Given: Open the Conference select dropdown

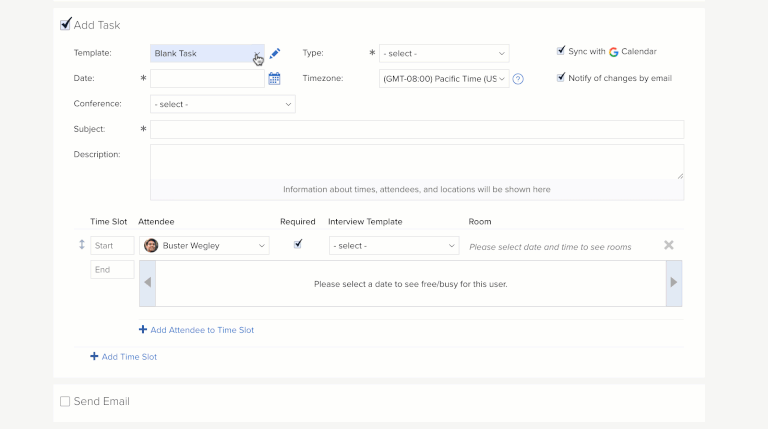Looking at the screenshot, I should (x=223, y=104).
